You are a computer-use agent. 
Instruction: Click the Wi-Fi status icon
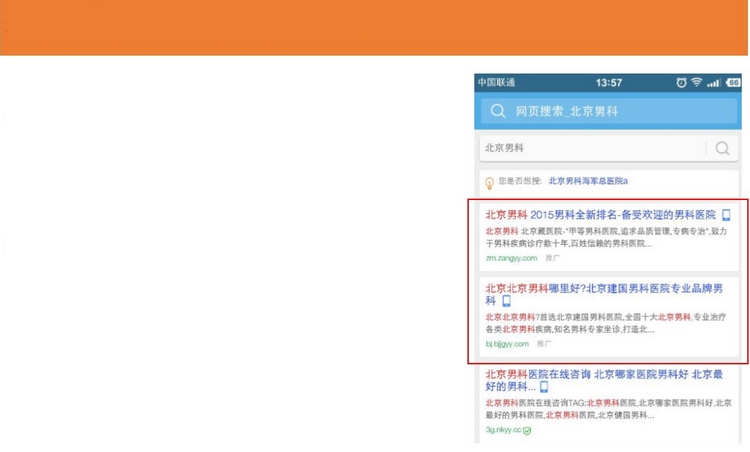tap(696, 82)
